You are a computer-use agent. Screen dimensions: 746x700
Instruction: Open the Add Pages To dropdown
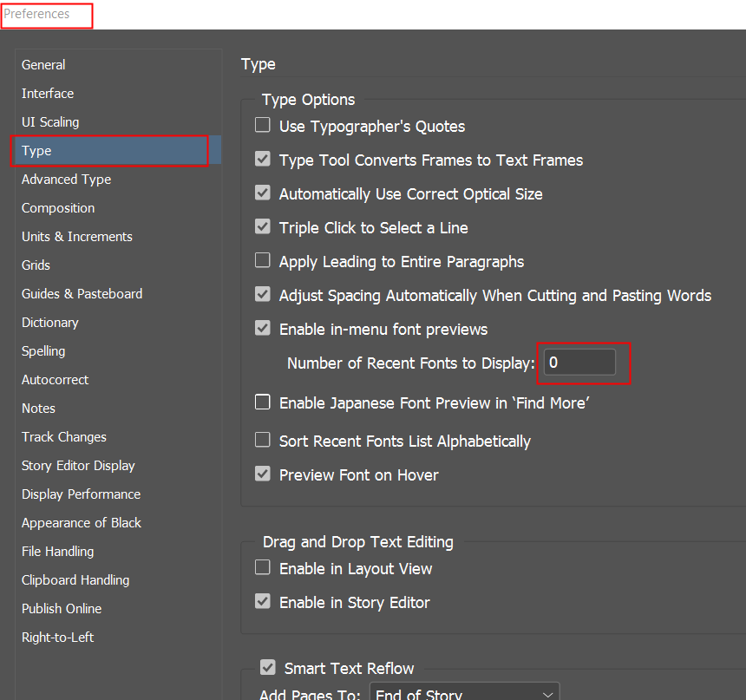(464, 694)
